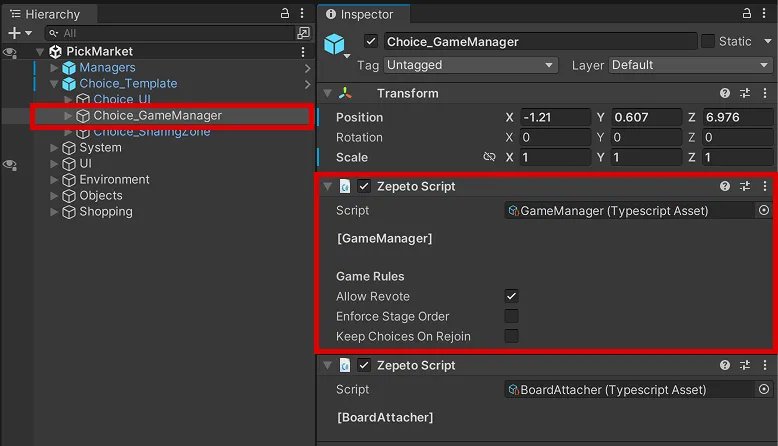Disable the GameManager Zepeto Script component
The image size is (778, 446).
pyautogui.click(x=364, y=186)
